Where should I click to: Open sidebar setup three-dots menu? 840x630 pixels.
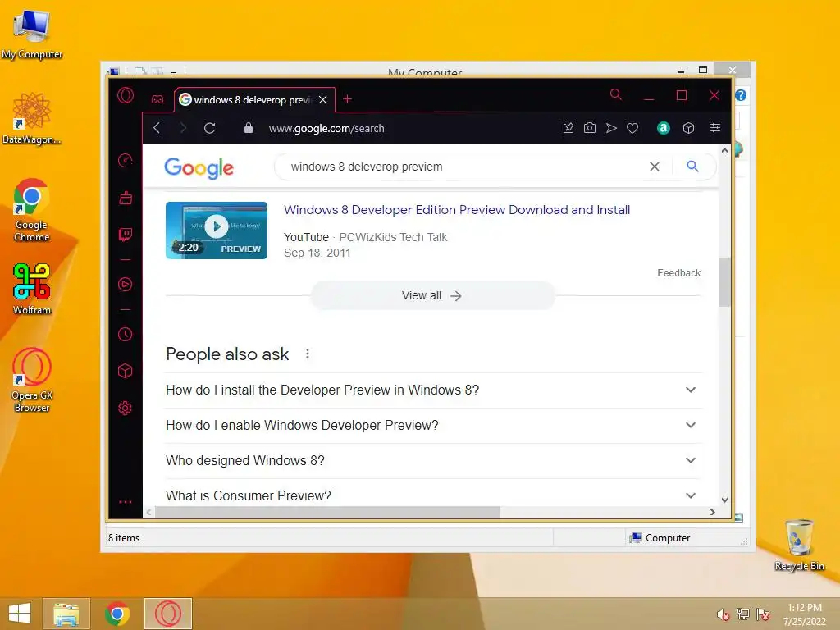click(x=126, y=502)
